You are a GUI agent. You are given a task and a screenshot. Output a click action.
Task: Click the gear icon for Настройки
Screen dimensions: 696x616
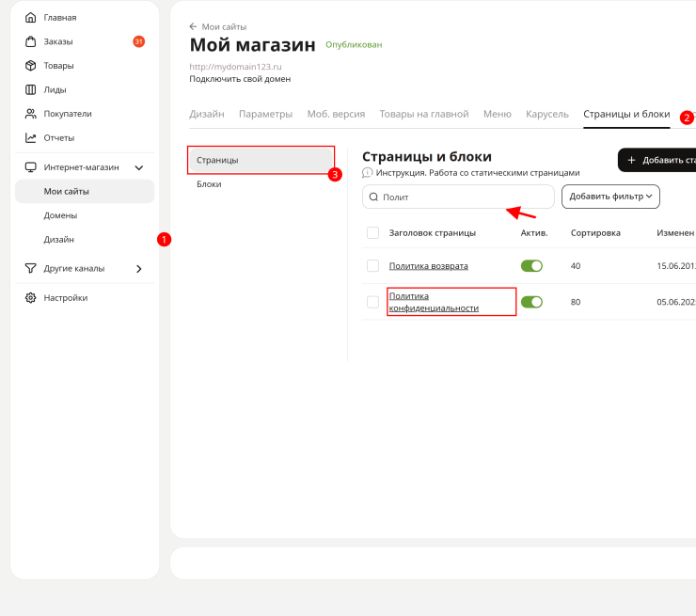30,298
